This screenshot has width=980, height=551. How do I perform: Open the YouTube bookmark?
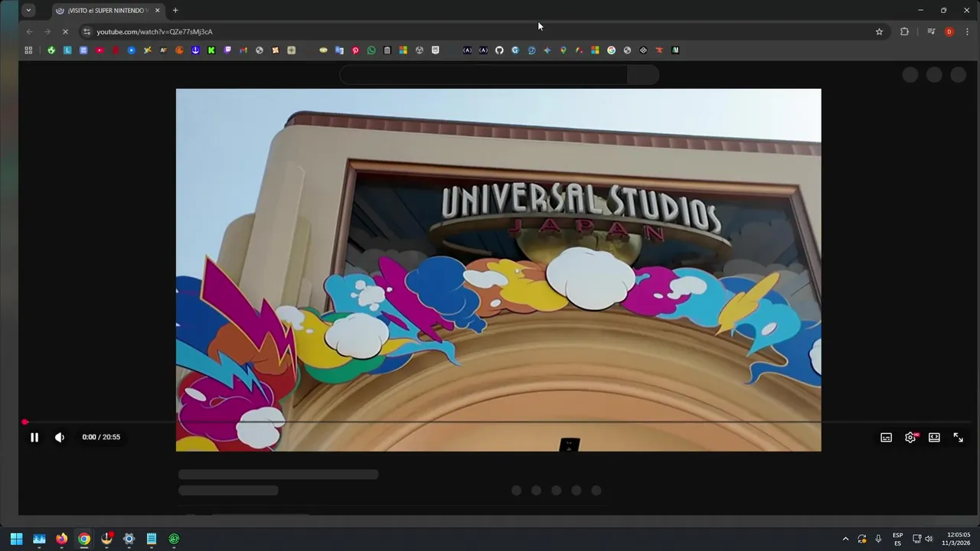pyautogui.click(x=100, y=50)
